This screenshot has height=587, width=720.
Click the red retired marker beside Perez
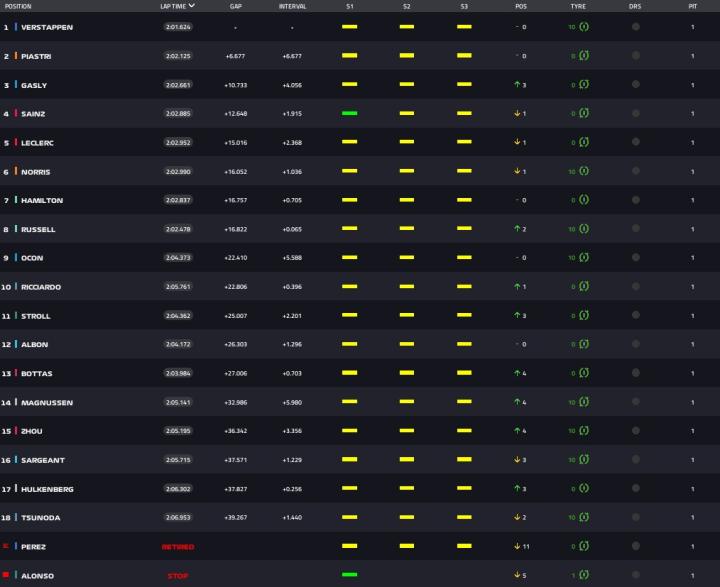pos(7,546)
